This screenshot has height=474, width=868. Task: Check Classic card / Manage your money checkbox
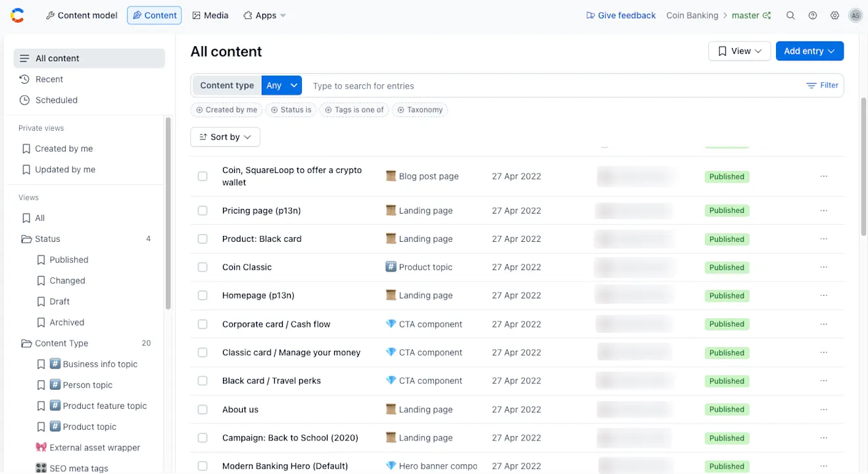pyautogui.click(x=203, y=352)
